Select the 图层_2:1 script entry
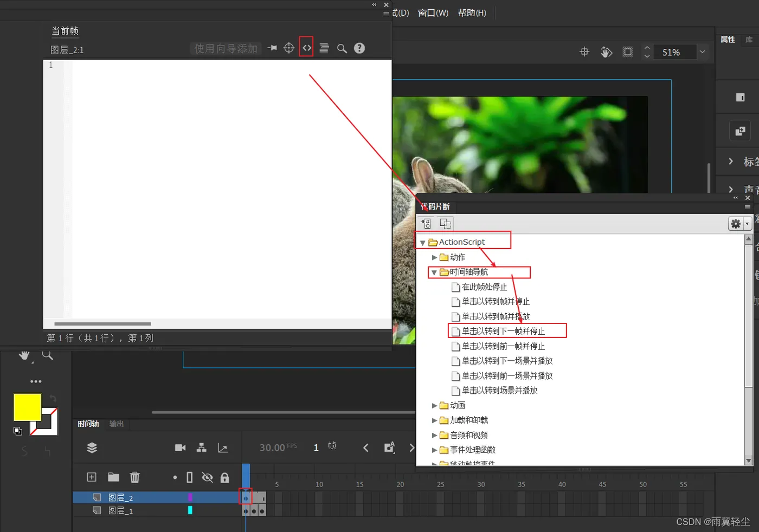 coord(67,50)
